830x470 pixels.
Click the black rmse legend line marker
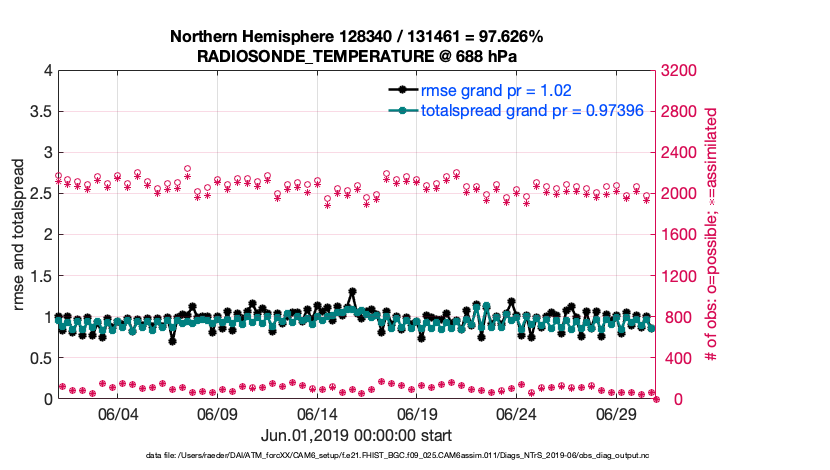click(x=401, y=90)
